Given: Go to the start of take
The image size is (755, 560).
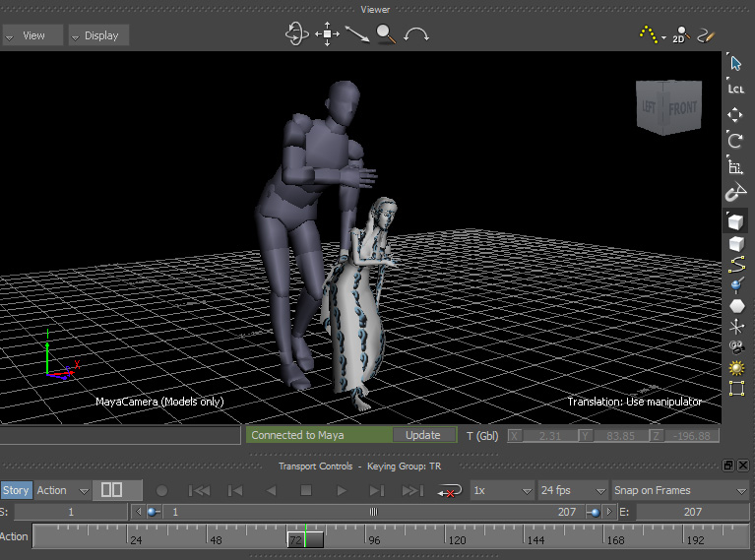Looking at the screenshot, I should (199, 491).
